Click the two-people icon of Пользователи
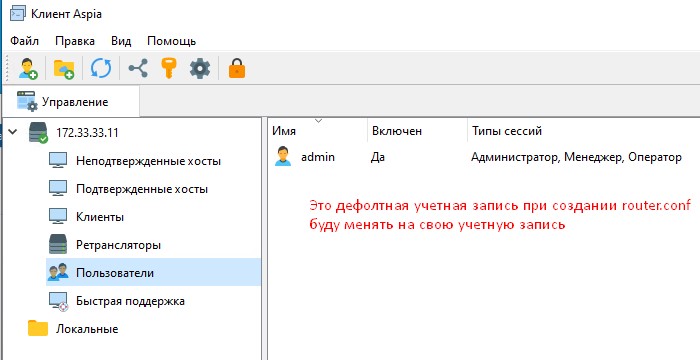The height and width of the screenshot is (360, 700). (58, 272)
